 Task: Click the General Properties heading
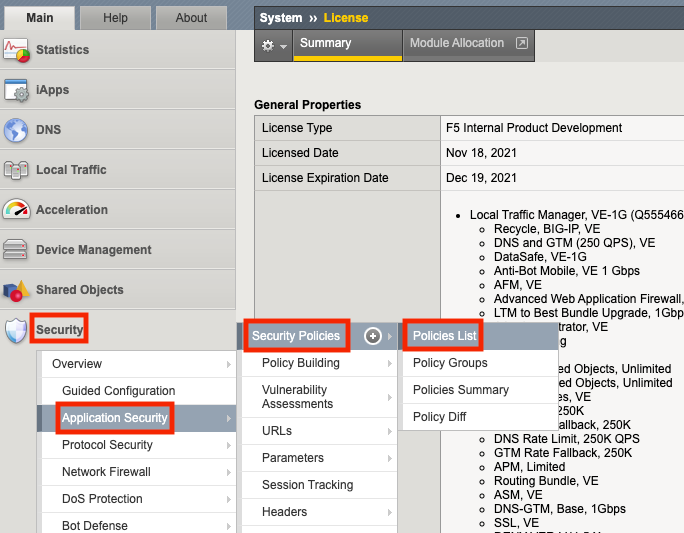pos(308,105)
